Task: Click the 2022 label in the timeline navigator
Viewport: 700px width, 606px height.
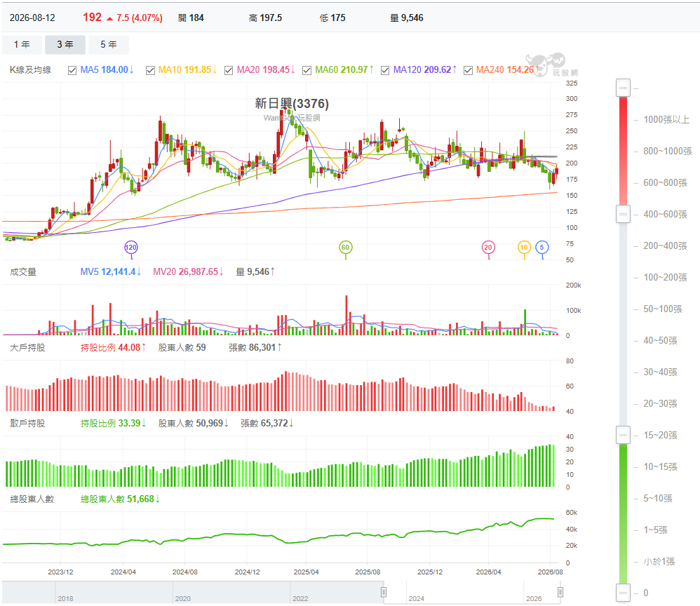Action: click(300, 598)
